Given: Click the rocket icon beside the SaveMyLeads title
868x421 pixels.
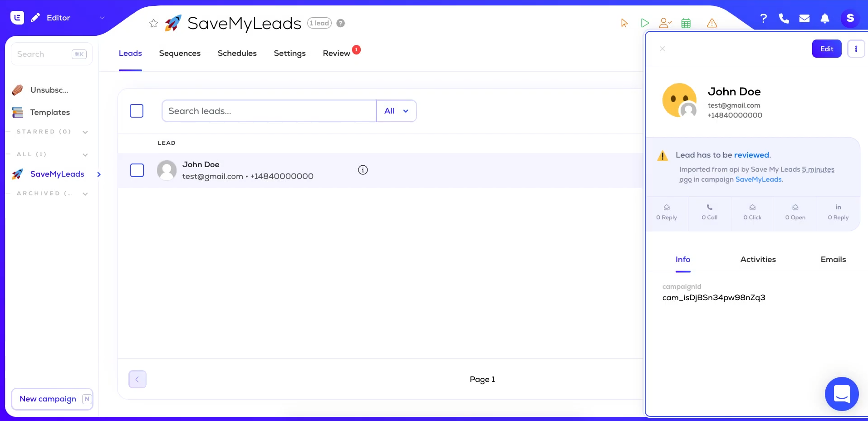Looking at the screenshot, I should (173, 23).
